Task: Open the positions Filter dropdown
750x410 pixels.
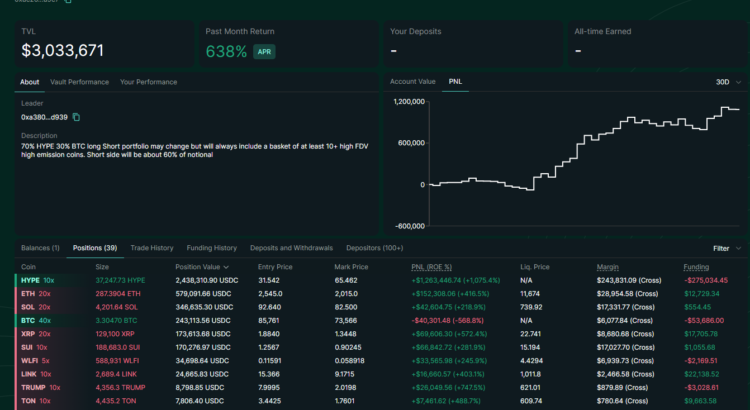Action: 727,248
